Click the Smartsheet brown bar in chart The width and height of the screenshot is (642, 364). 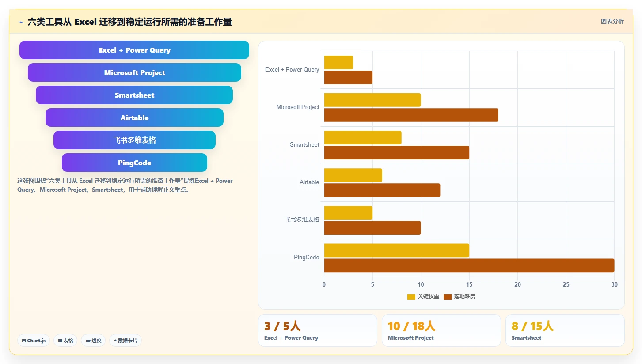pos(397,153)
